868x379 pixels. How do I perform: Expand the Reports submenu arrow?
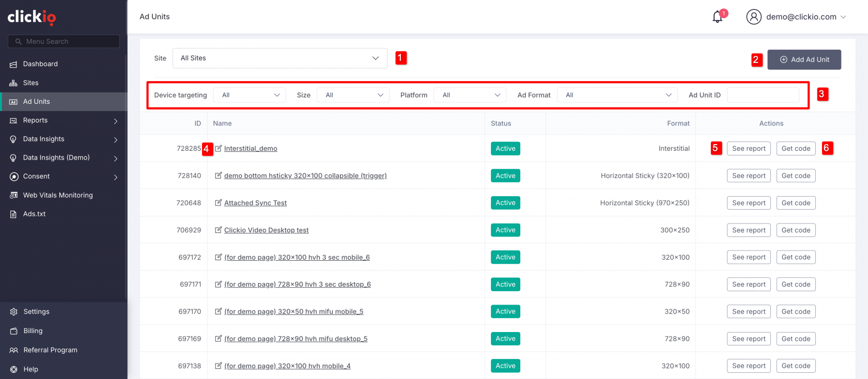tap(116, 121)
